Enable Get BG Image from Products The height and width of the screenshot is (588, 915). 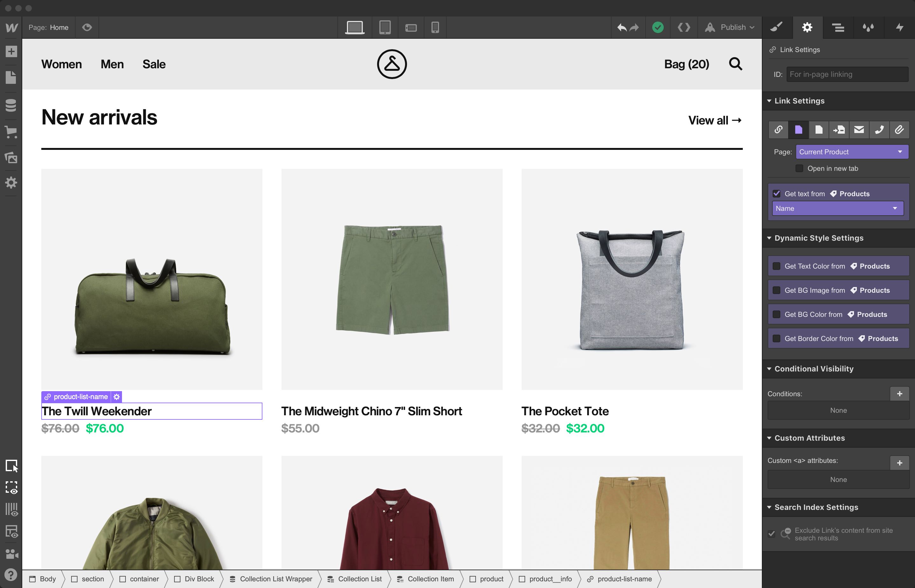pyautogui.click(x=776, y=290)
